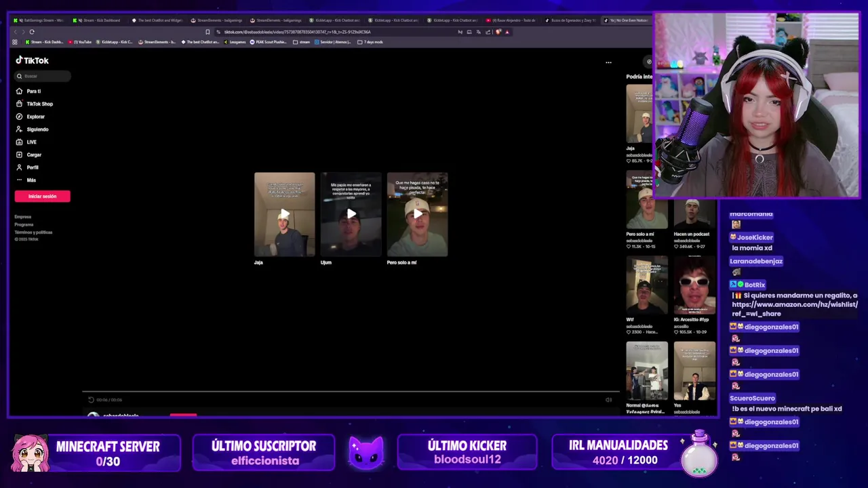Screen dimensions: 868x488
Task: Open Perfil in the sidebar
Action: [x=28, y=167]
